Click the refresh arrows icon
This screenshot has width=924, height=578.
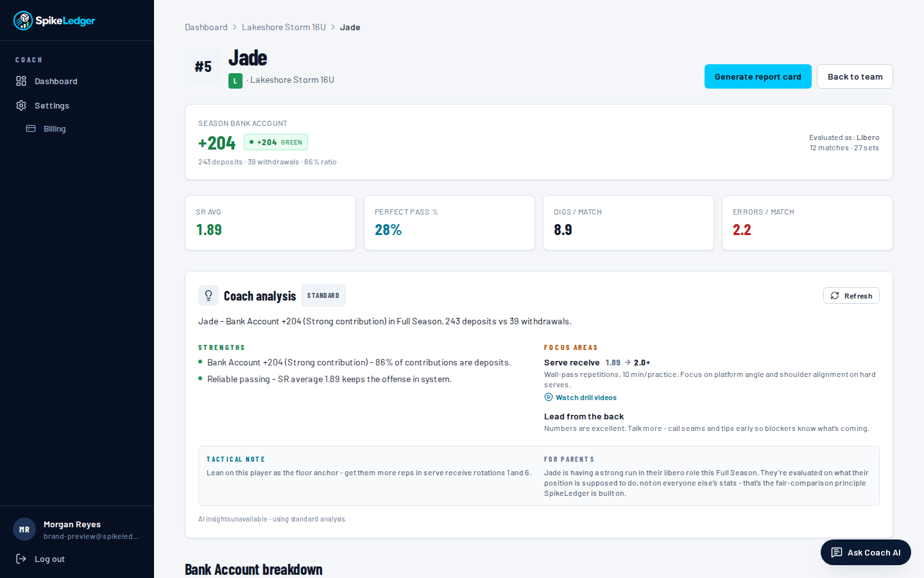835,295
